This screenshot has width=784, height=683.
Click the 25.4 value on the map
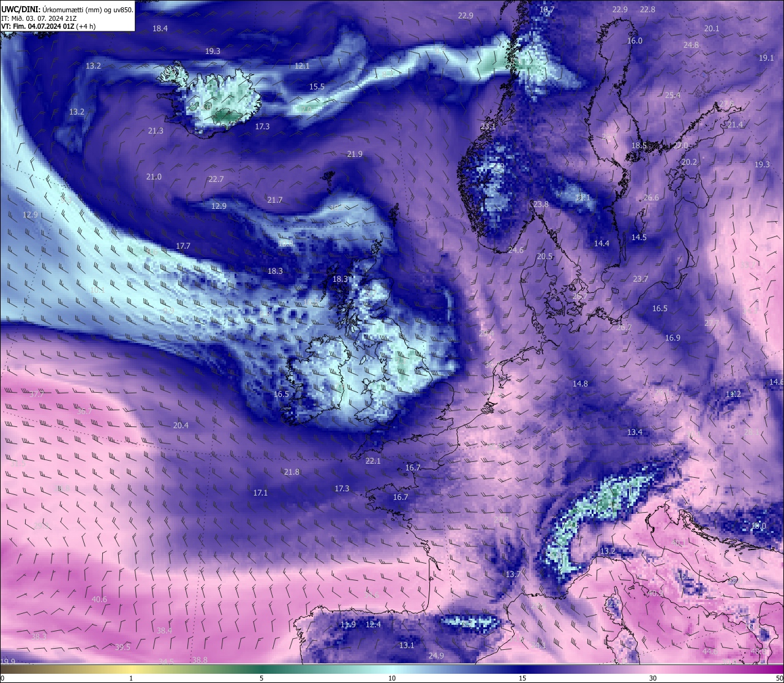pyautogui.click(x=673, y=95)
